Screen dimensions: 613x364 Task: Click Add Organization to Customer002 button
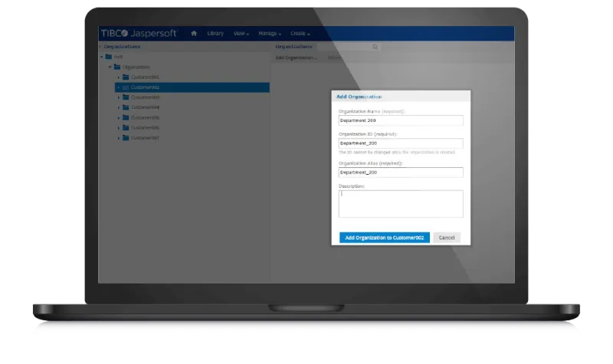click(385, 238)
